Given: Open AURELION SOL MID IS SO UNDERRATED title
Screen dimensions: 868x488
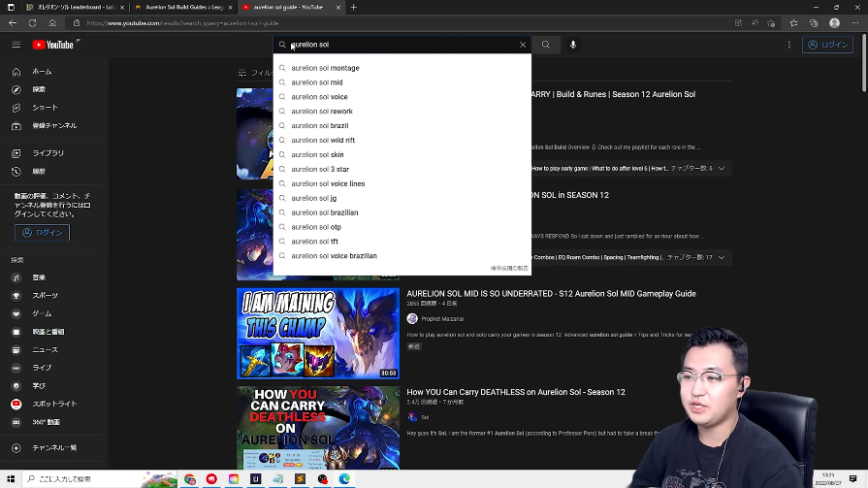Looking at the screenshot, I should coord(551,294).
